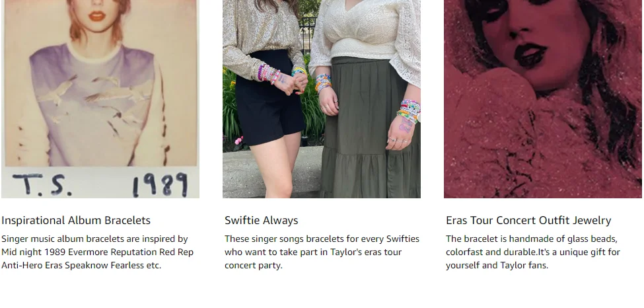
Task: Click the two women wearing bracelets photo
Action: pyautogui.click(x=322, y=98)
